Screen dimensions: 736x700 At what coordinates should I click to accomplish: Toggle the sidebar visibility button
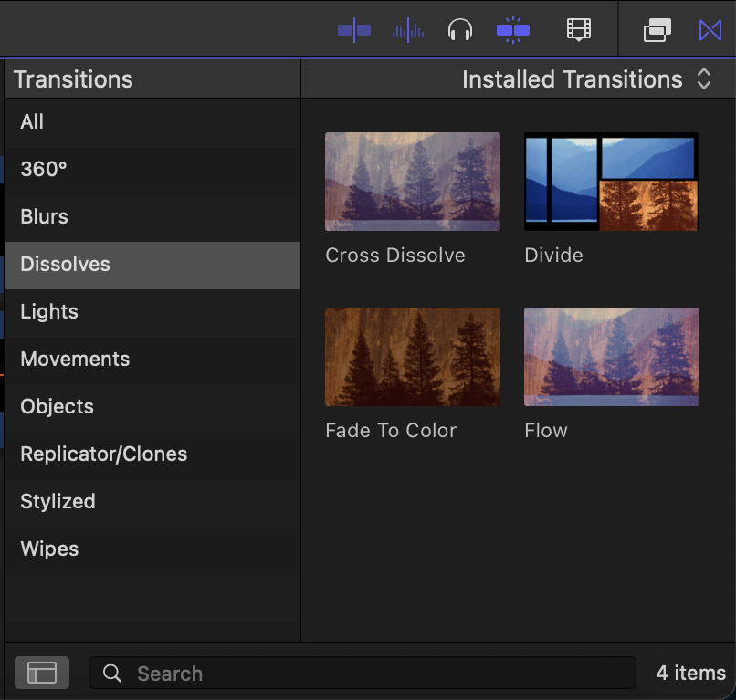42,673
